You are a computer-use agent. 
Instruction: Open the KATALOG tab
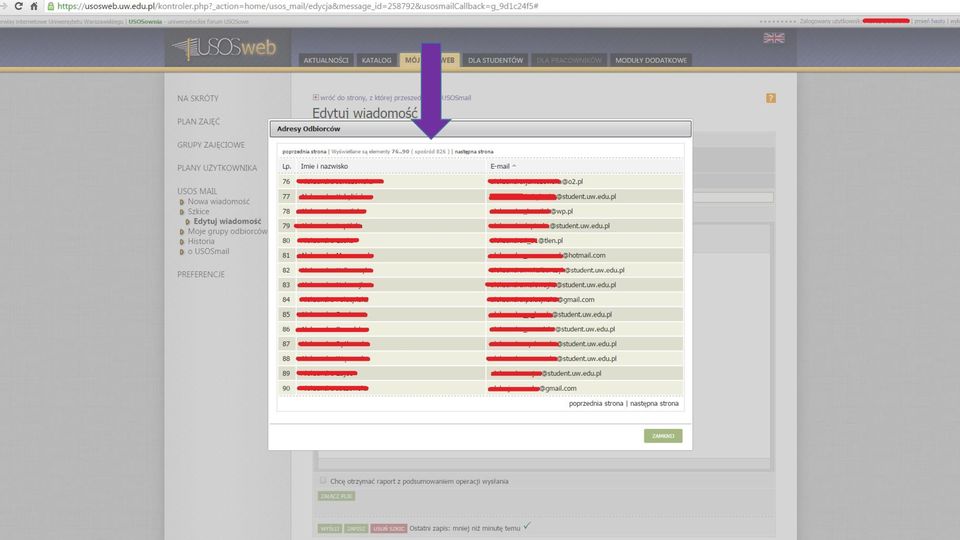[x=376, y=60]
